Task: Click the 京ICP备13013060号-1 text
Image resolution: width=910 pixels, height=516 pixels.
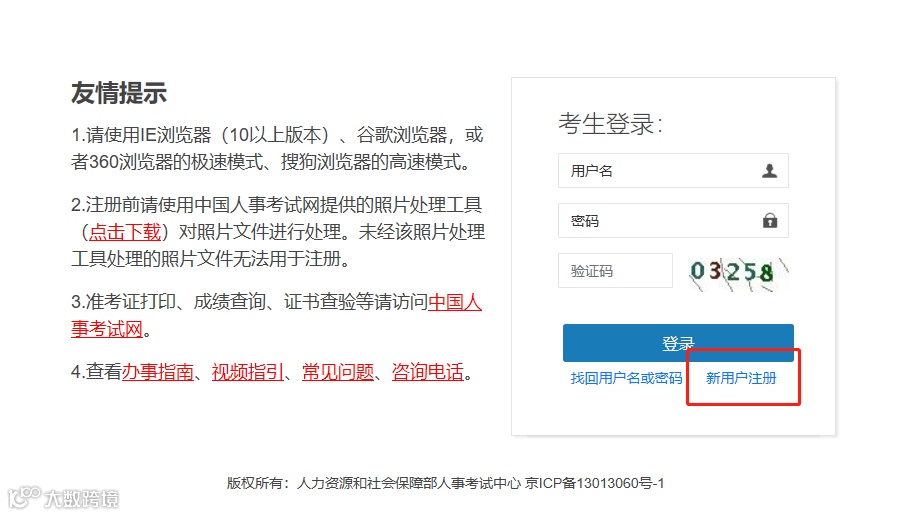Action: coord(594,483)
